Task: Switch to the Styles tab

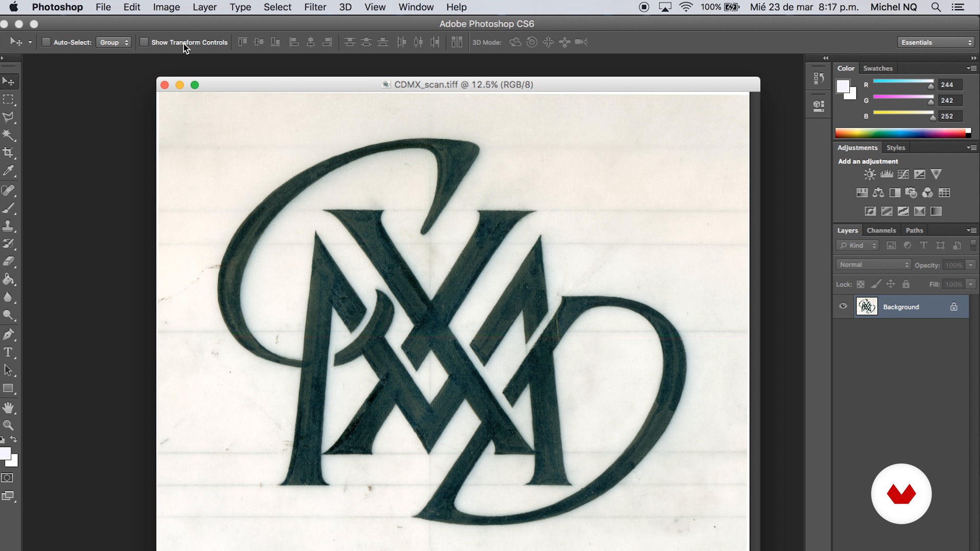Action: tap(895, 148)
